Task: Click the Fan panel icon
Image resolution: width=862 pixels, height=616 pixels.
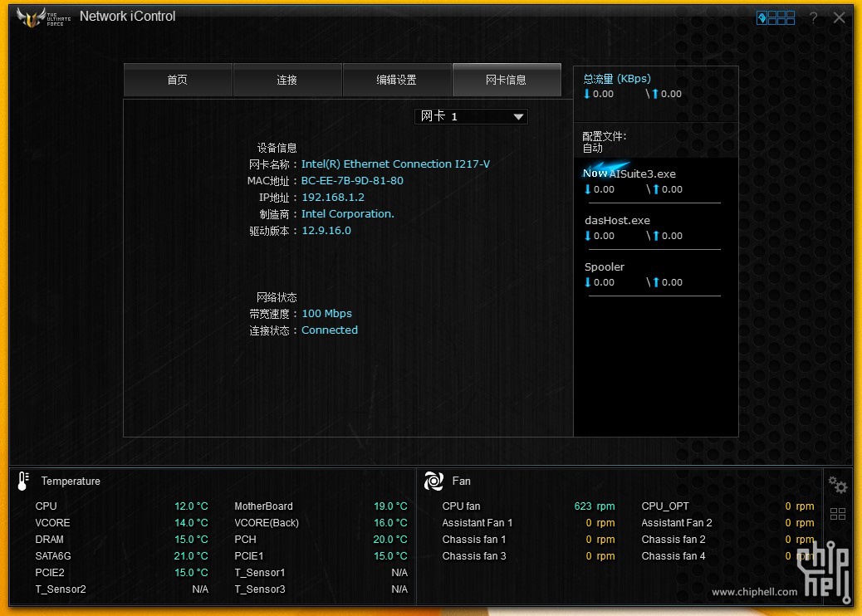Action: pyautogui.click(x=433, y=481)
